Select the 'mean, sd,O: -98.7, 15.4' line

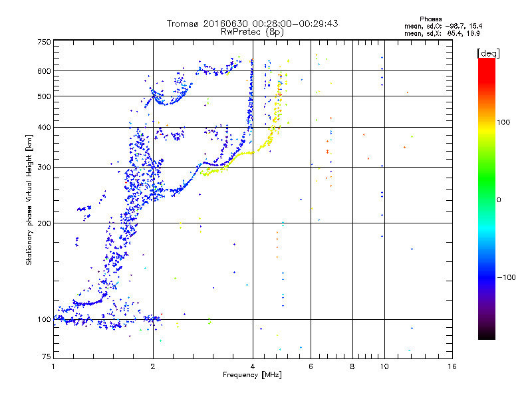point(443,26)
